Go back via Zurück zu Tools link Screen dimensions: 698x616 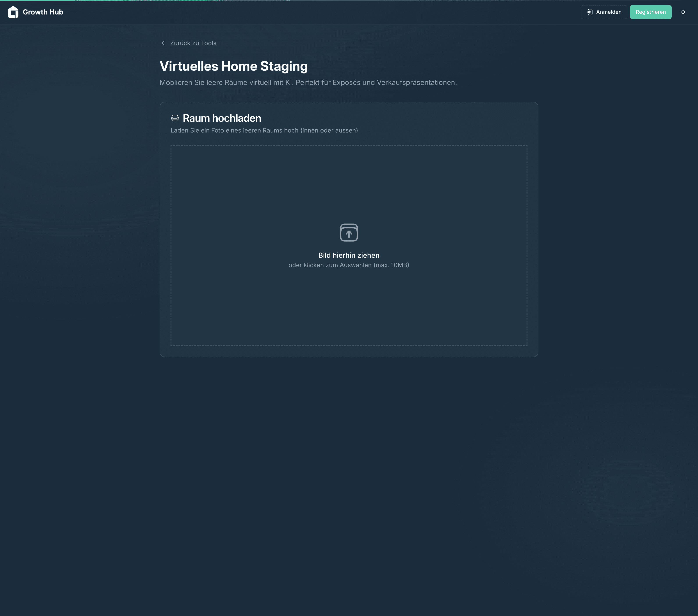pyautogui.click(x=193, y=43)
